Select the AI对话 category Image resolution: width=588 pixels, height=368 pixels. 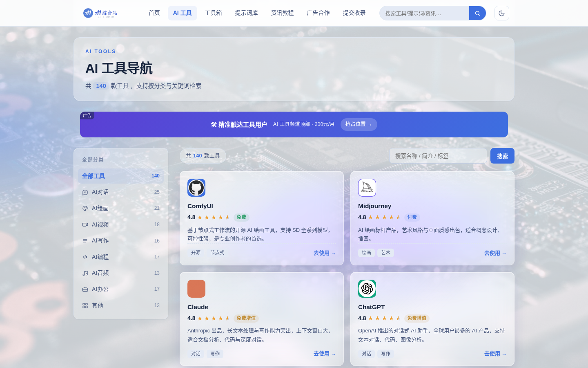pyautogui.click(x=121, y=192)
